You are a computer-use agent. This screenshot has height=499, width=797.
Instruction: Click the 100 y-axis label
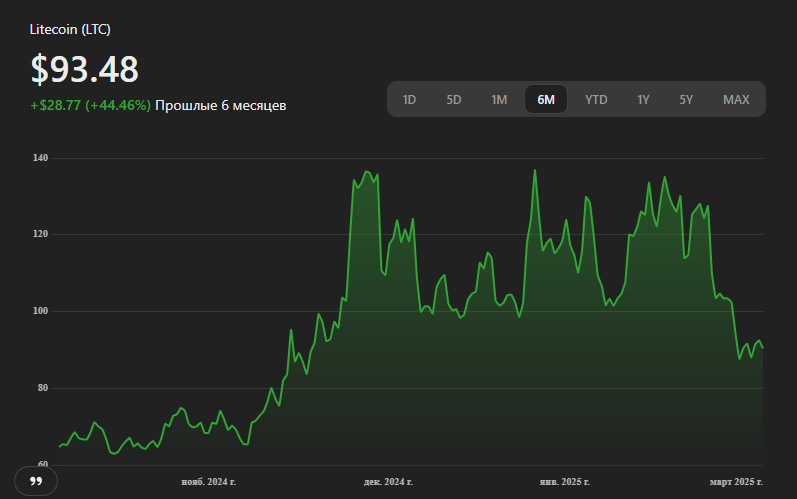(40, 310)
